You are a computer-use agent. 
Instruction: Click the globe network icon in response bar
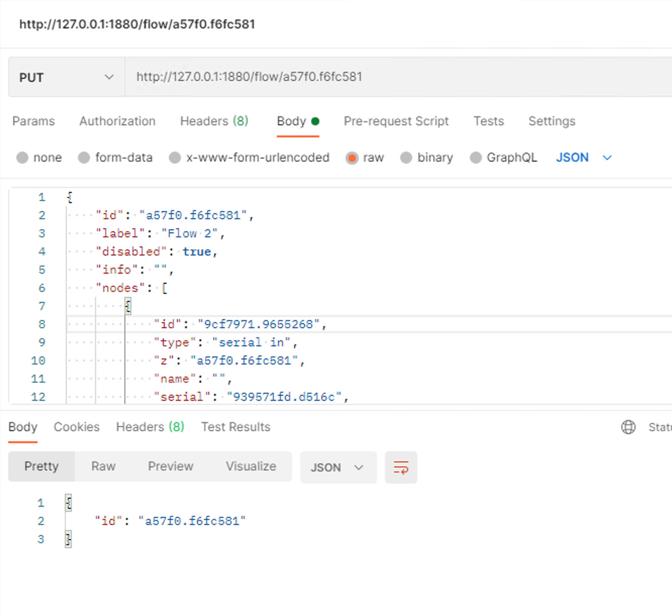(628, 427)
